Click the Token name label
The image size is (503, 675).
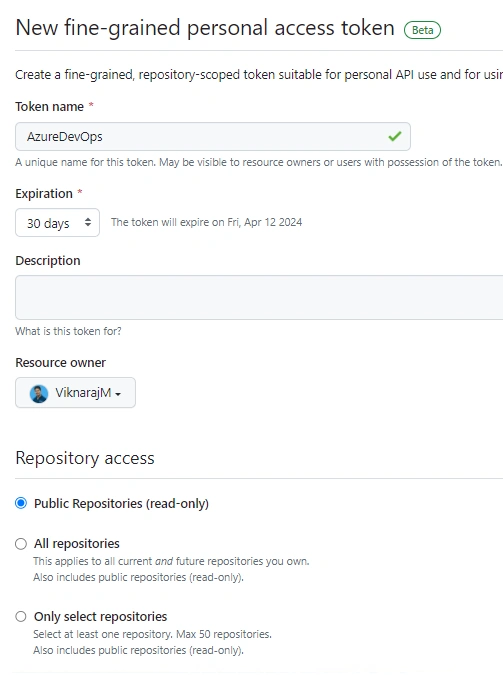coord(50,106)
